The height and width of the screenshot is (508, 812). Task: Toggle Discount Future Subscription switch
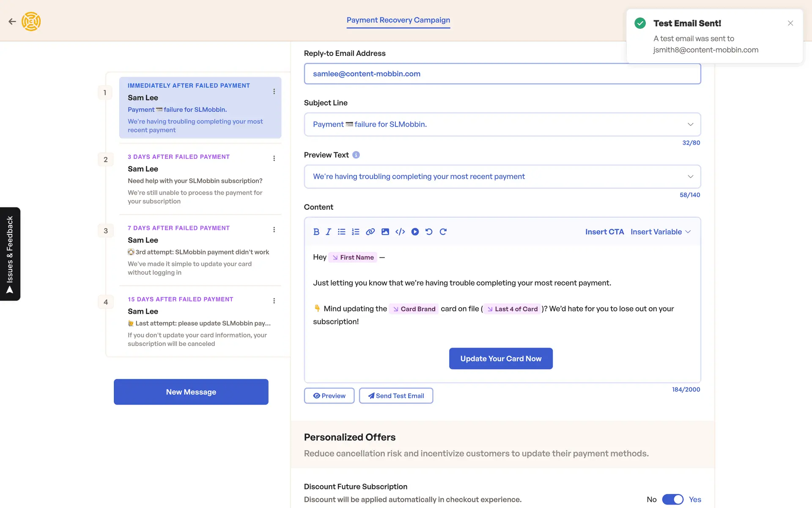(x=672, y=500)
